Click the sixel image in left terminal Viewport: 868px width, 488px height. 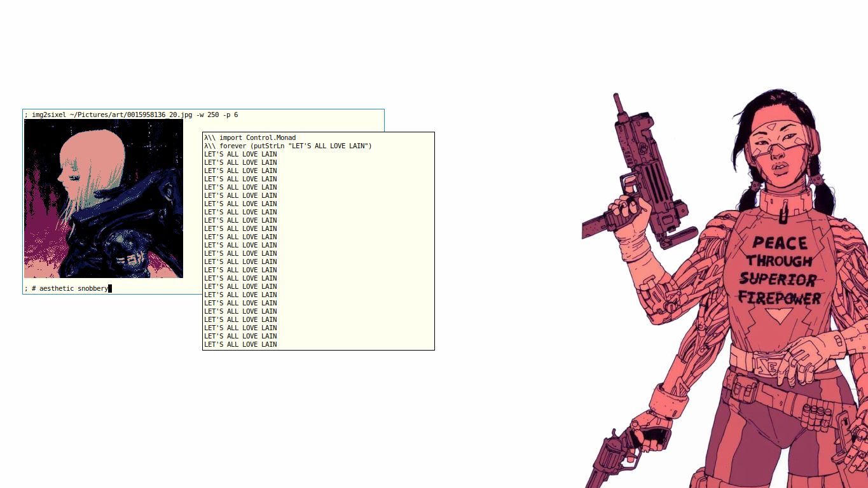(x=104, y=199)
